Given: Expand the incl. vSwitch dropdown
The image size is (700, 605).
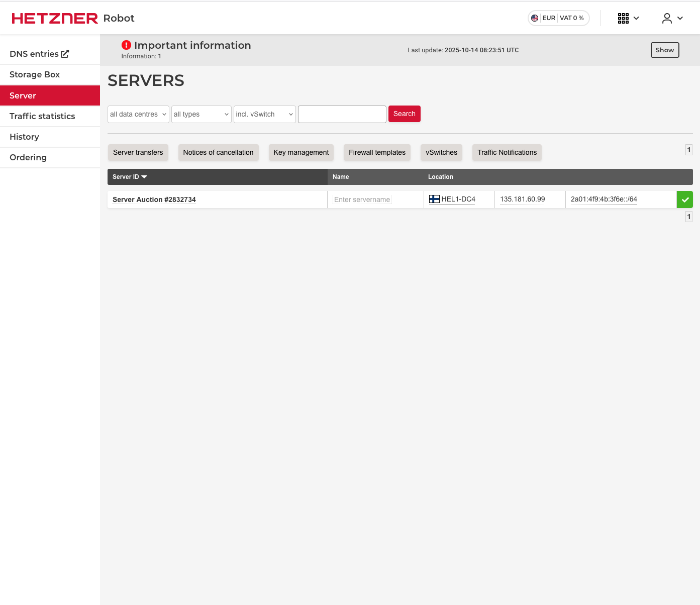Looking at the screenshot, I should click(x=264, y=114).
